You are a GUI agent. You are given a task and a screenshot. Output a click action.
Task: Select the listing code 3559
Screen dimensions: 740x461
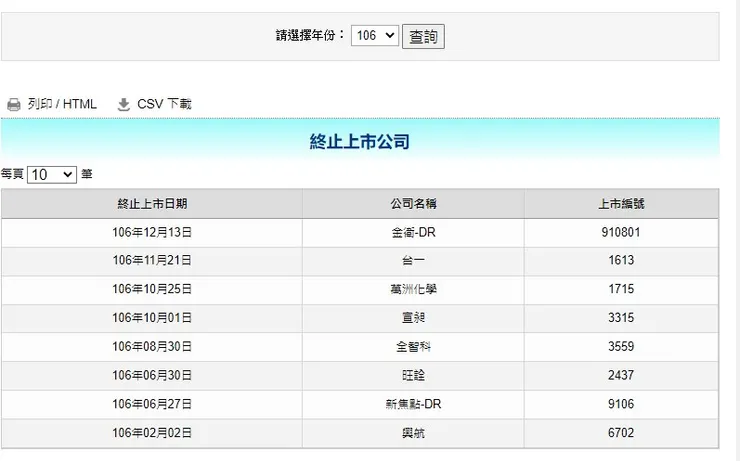pos(621,346)
